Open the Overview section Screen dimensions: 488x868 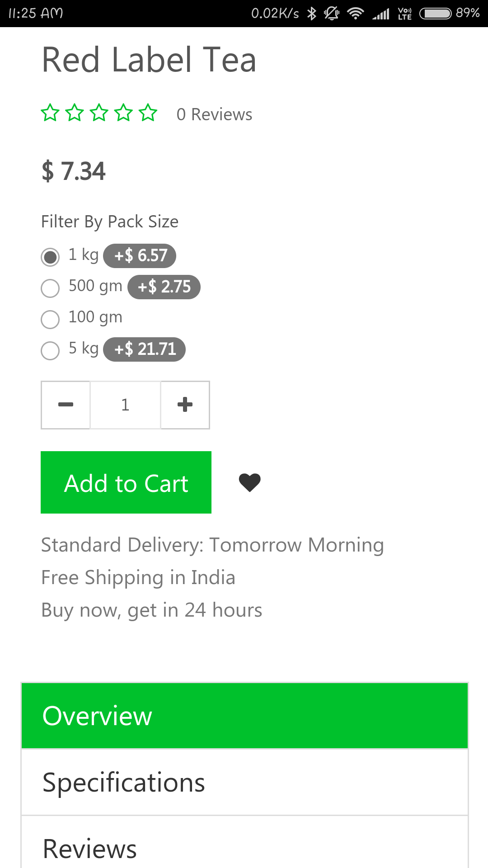[x=244, y=716]
